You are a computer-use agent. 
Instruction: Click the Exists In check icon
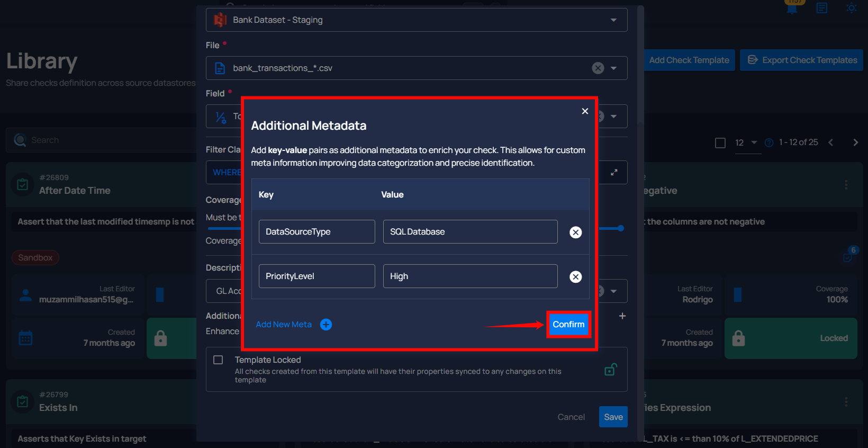tap(23, 402)
